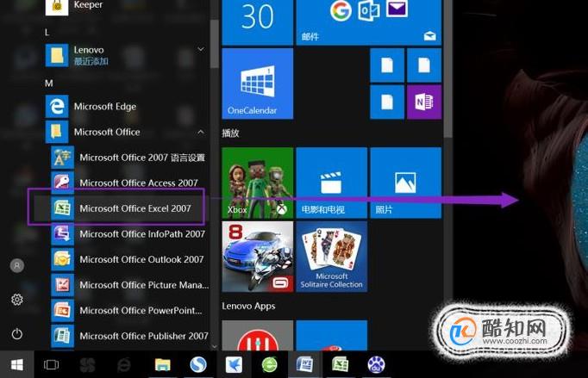Open the calendar tile showing 30

point(257,22)
